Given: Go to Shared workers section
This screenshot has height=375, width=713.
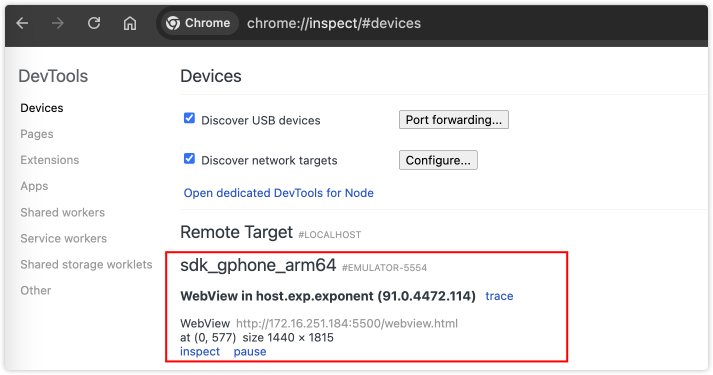Looking at the screenshot, I should click(63, 212).
